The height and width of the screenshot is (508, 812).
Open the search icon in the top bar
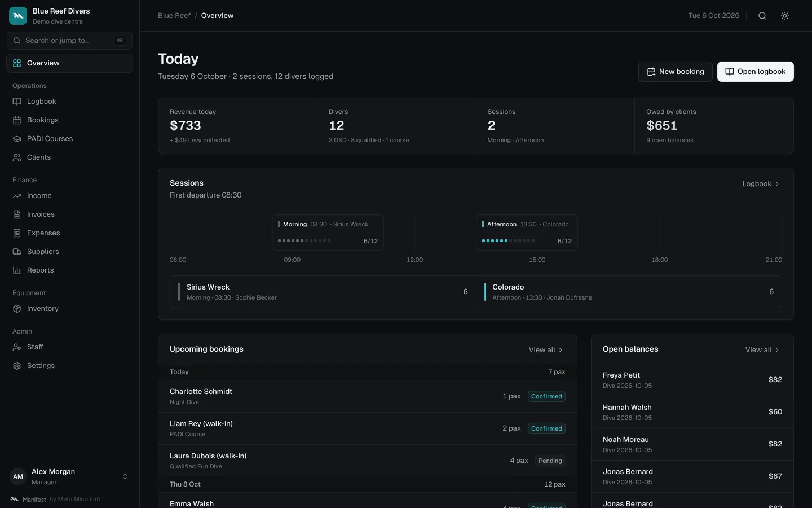(x=762, y=16)
